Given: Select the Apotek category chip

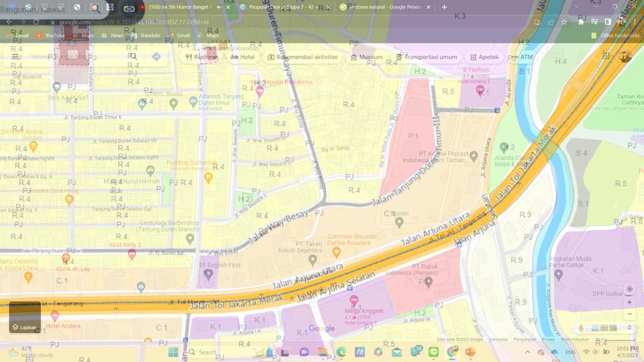Looking at the screenshot, I should point(484,57).
